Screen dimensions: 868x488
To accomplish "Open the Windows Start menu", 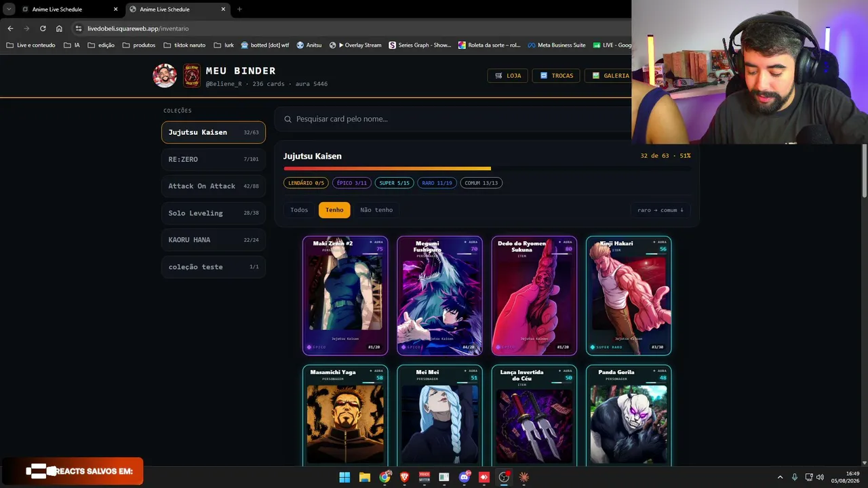I will 344,477.
